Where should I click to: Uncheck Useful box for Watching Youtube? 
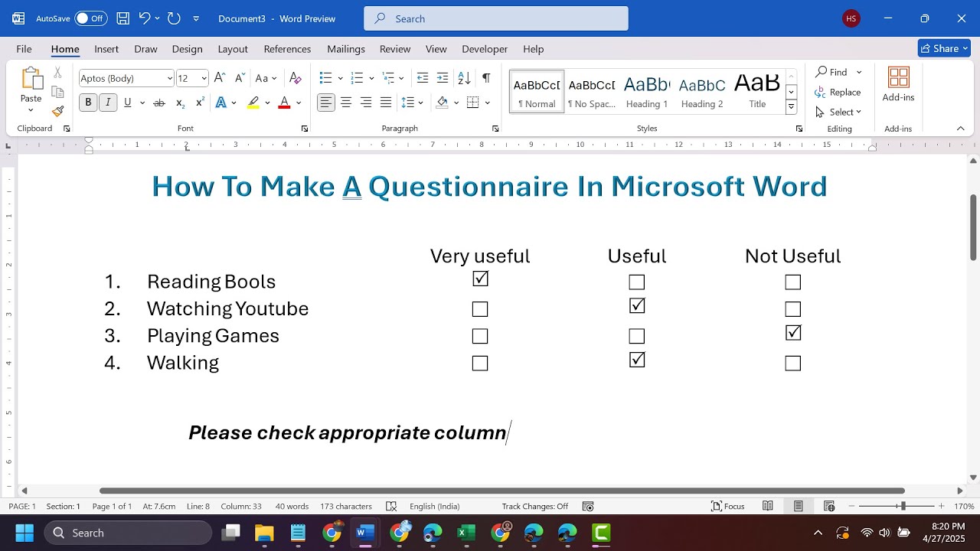click(x=637, y=306)
